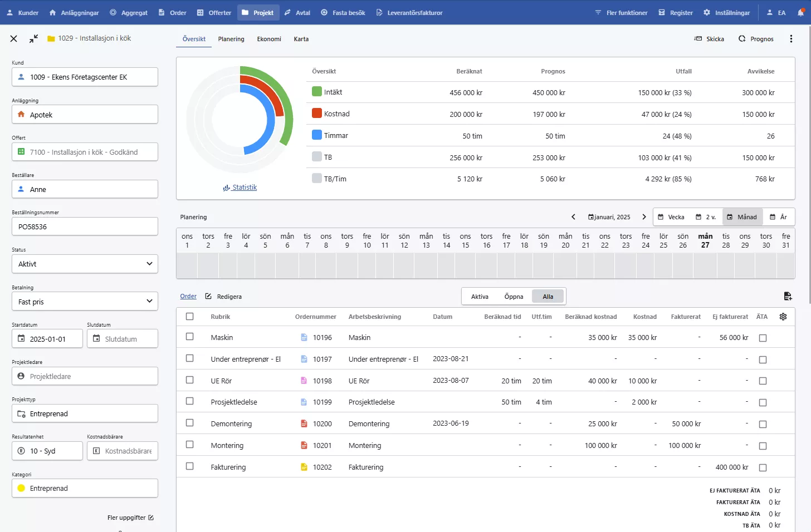Close the project panel with X
Viewport: 811px width, 532px height.
(14, 38)
